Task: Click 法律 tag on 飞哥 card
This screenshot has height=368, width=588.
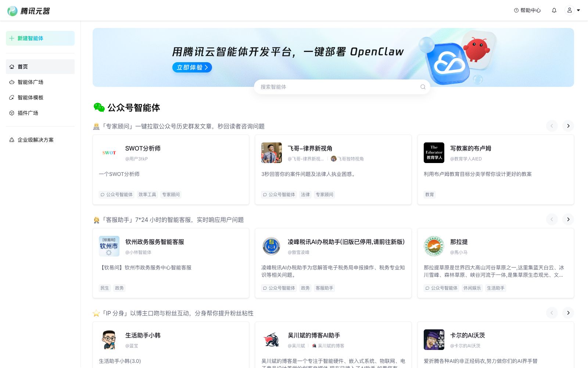Action: pos(305,195)
